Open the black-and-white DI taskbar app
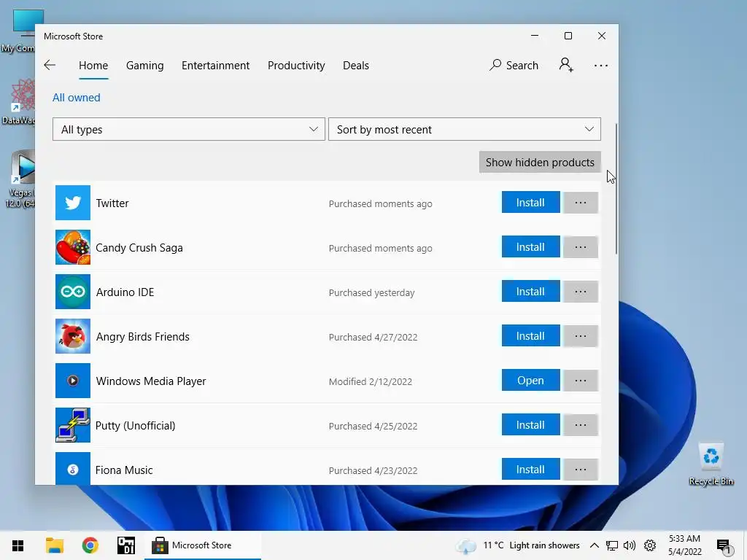 [126, 545]
